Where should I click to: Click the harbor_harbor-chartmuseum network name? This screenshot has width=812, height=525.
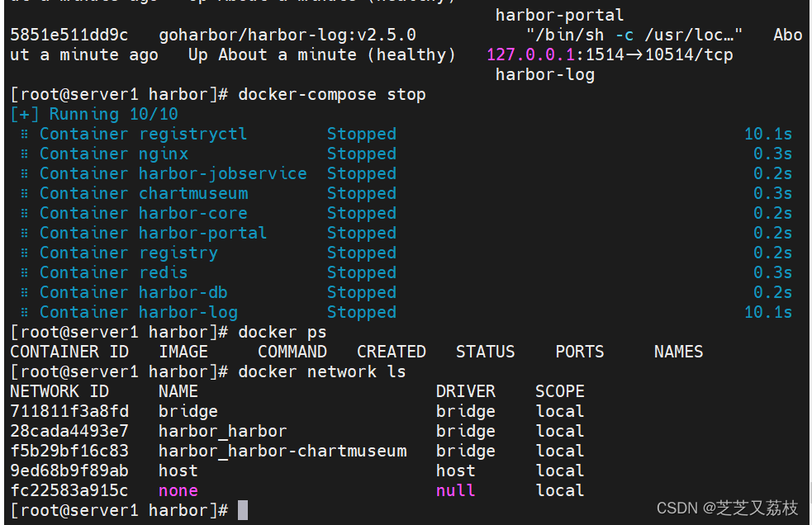click(283, 451)
